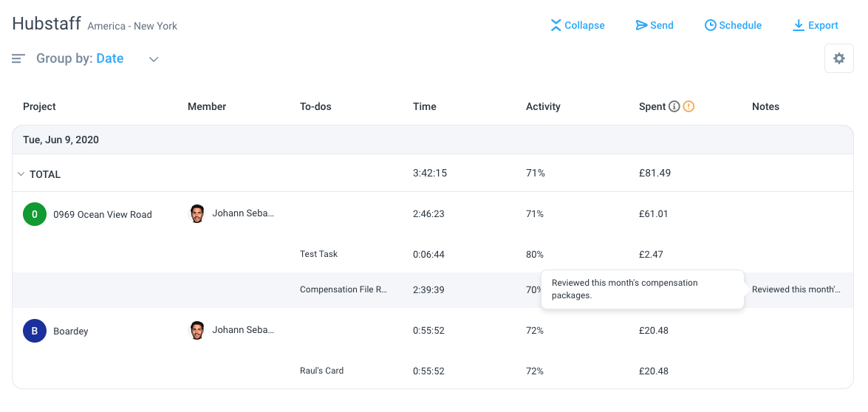
Task: Click the Time column header
Action: pyautogui.click(x=425, y=107)
